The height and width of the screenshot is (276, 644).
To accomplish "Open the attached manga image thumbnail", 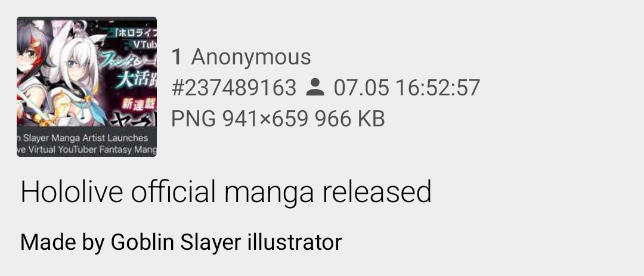I will 86,86.
